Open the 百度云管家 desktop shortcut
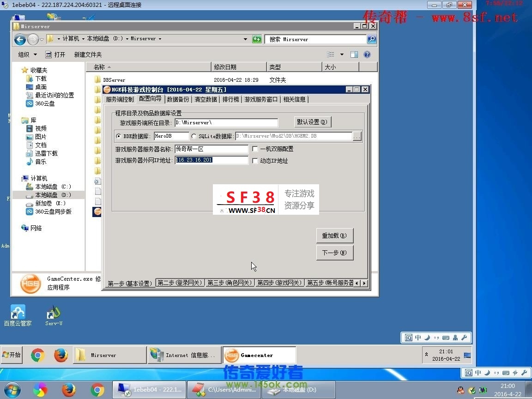532x399 pixels. (x=18, y=315)
